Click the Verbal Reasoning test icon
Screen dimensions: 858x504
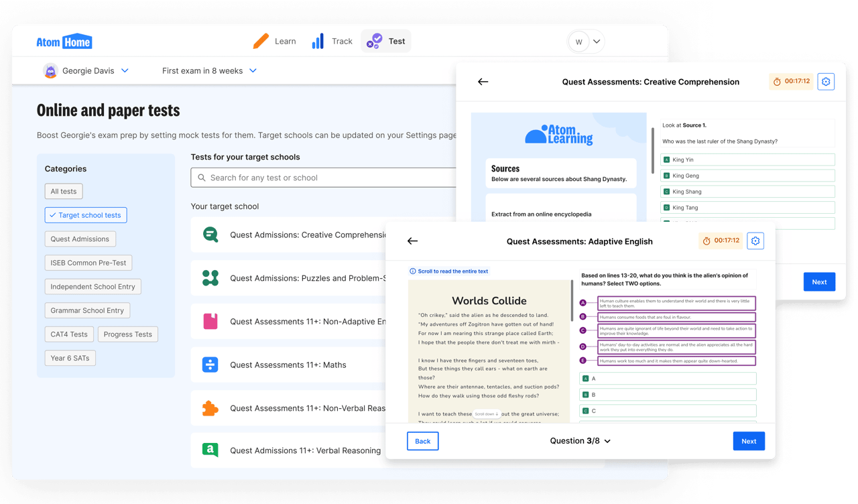click(210, 450)
